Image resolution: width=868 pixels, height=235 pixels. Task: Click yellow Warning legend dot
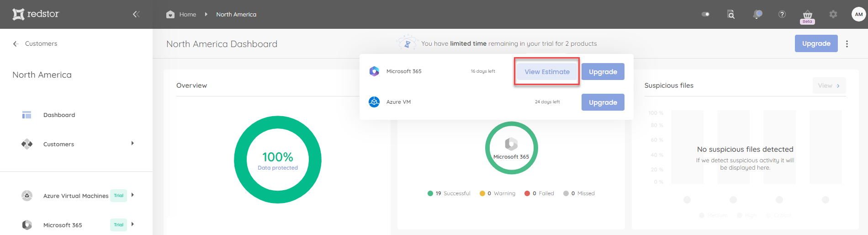482,193
